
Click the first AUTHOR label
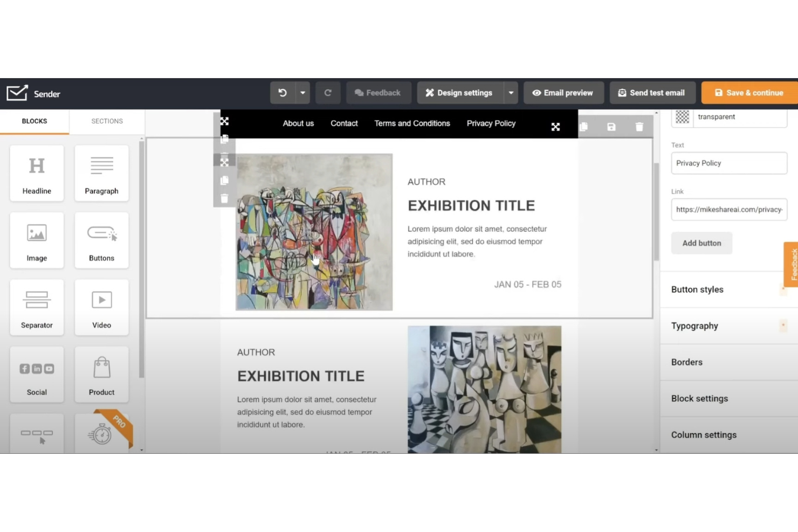[426, 182]
